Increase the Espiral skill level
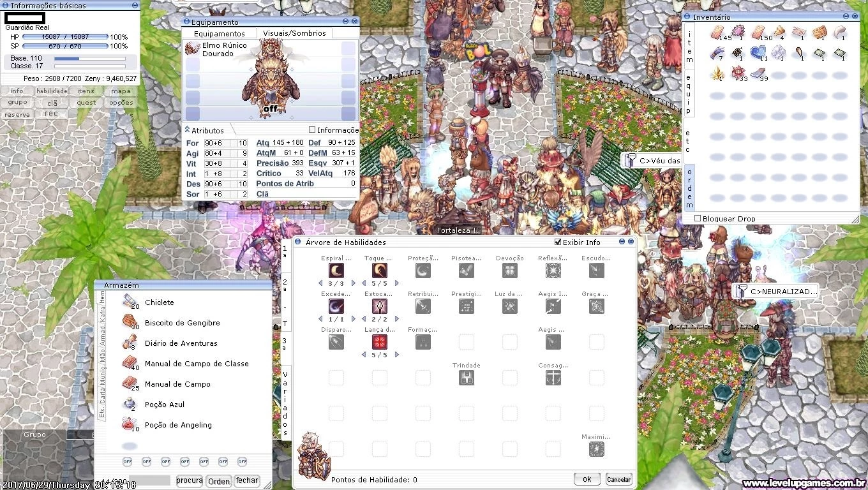This screenshot has height=490, width=868. (x=353, y=283)
